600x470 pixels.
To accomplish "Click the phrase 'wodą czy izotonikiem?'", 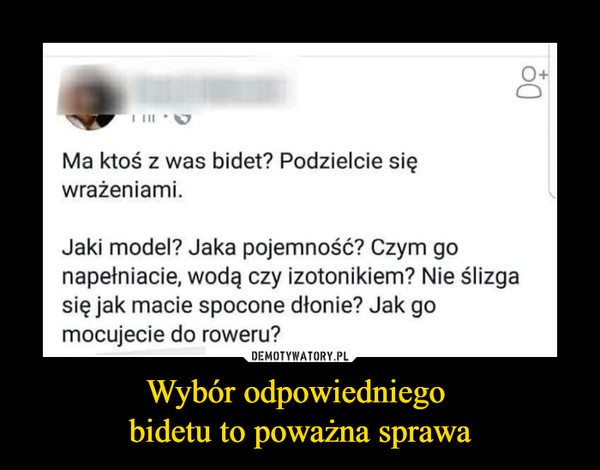I will point(302,277).
